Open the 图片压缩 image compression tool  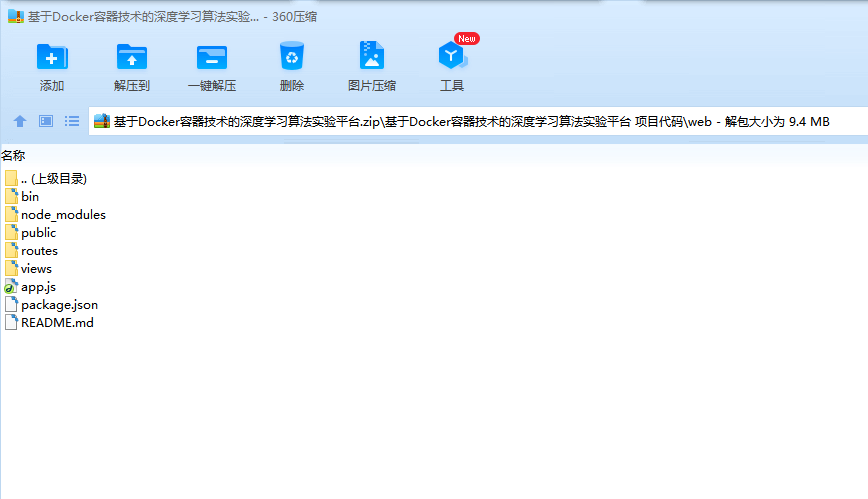coord(371,66)
